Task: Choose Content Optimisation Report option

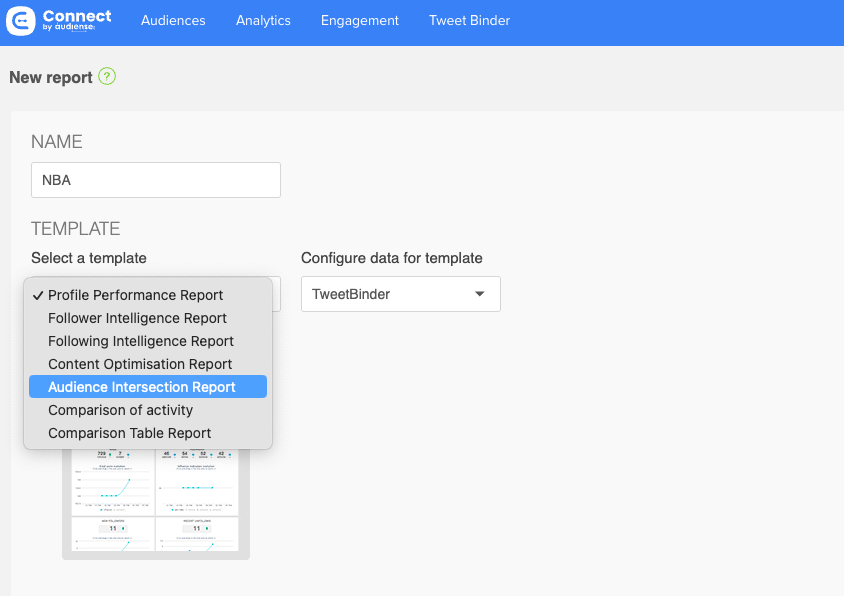Action: pos(148,364)
